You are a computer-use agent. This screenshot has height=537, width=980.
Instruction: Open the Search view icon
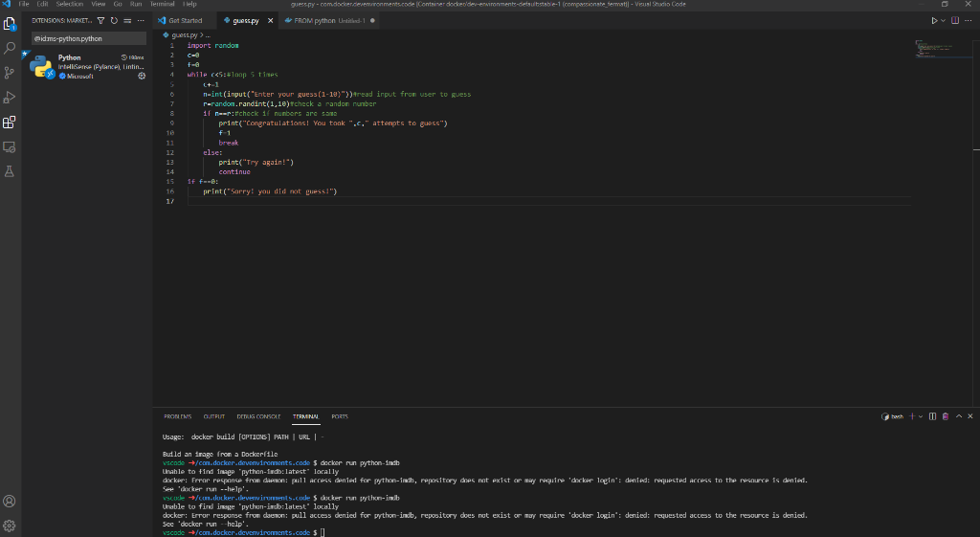pyautogui.click(x=10, y=47)
